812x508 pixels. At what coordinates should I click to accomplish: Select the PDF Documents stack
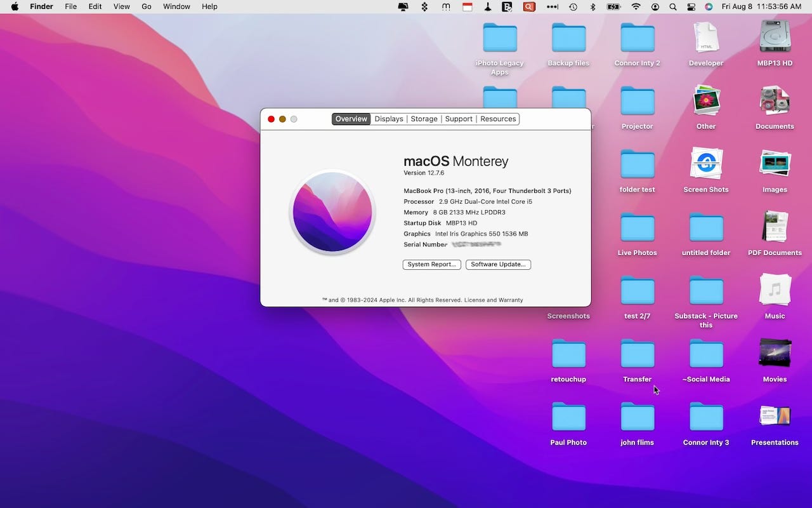point(775,227)
